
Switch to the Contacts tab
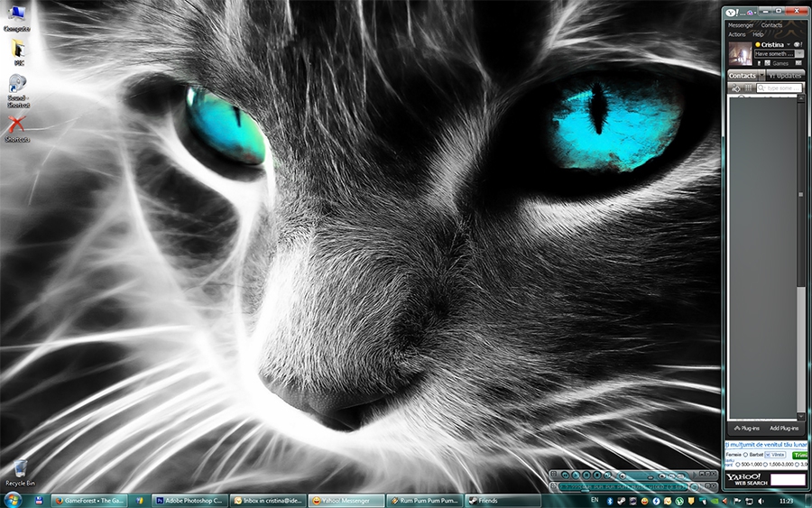tap(743, 76)
